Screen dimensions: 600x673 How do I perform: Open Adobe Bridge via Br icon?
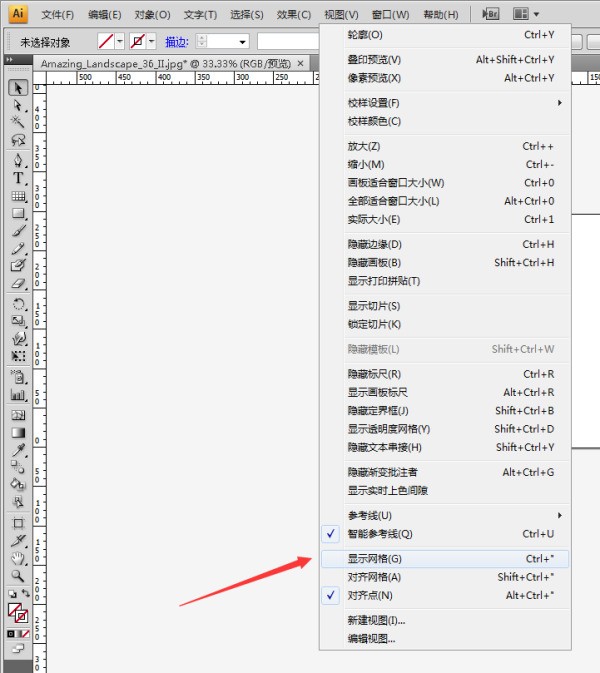pos(490,14)
